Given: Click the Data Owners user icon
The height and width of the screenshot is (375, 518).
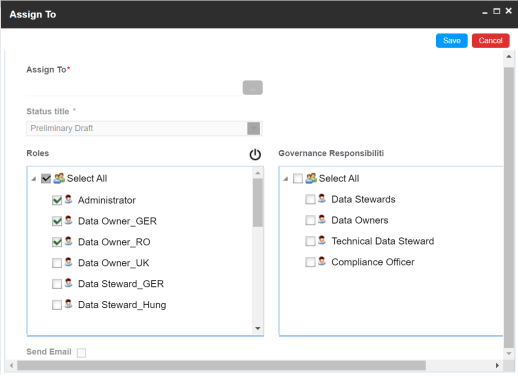Looking at the screenshot, I should (x=322, y=220).
